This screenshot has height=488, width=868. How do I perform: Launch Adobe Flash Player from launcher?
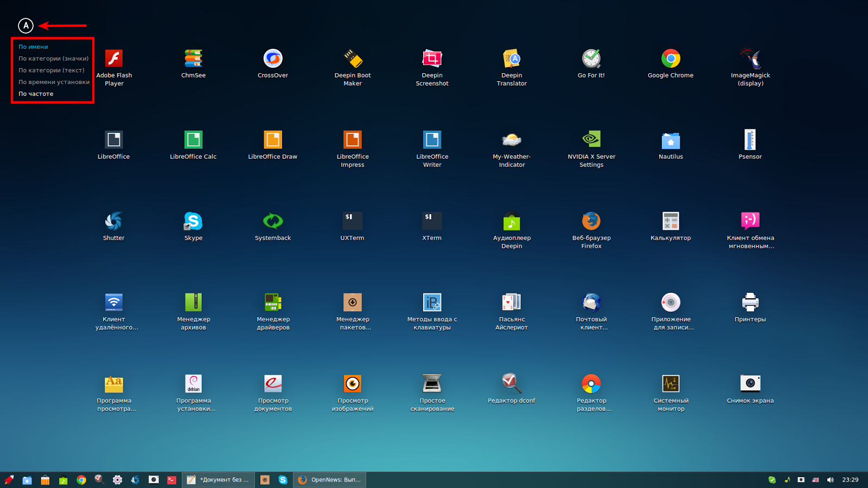pyautogui.click(x=114, y=59)
